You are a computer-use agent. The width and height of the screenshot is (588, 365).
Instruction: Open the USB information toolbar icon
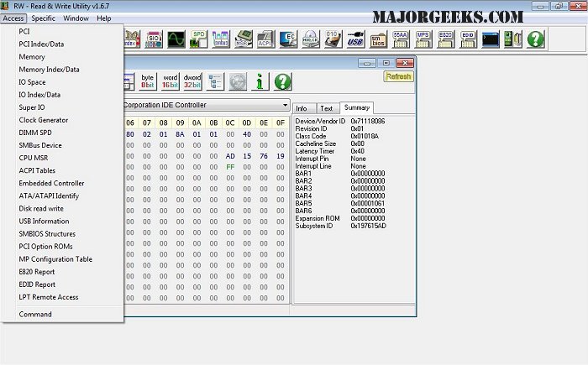pyautogui.click(x=355, y=39)
